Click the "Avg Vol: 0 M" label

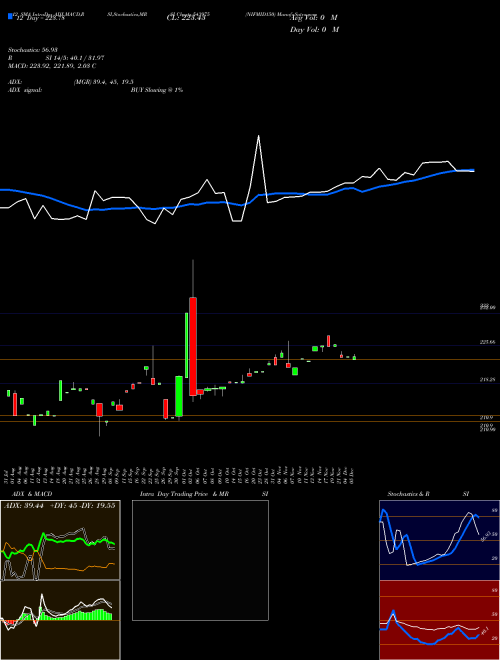click(314, 18)
